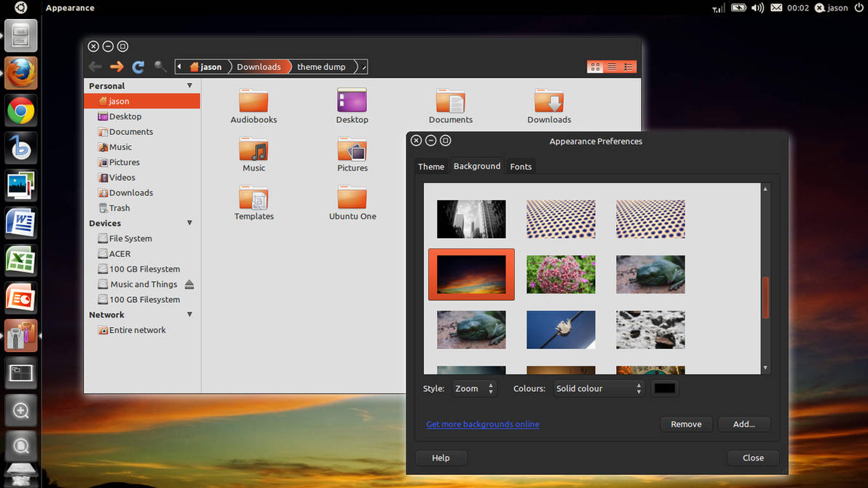Go forward in the file manager
Screen dimensions: 868x488
click(x=117, y=67)
